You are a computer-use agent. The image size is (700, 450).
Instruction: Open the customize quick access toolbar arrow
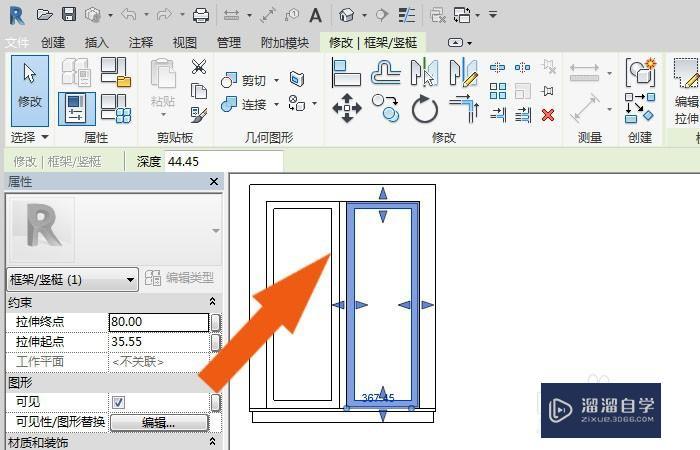coord(493,15)
